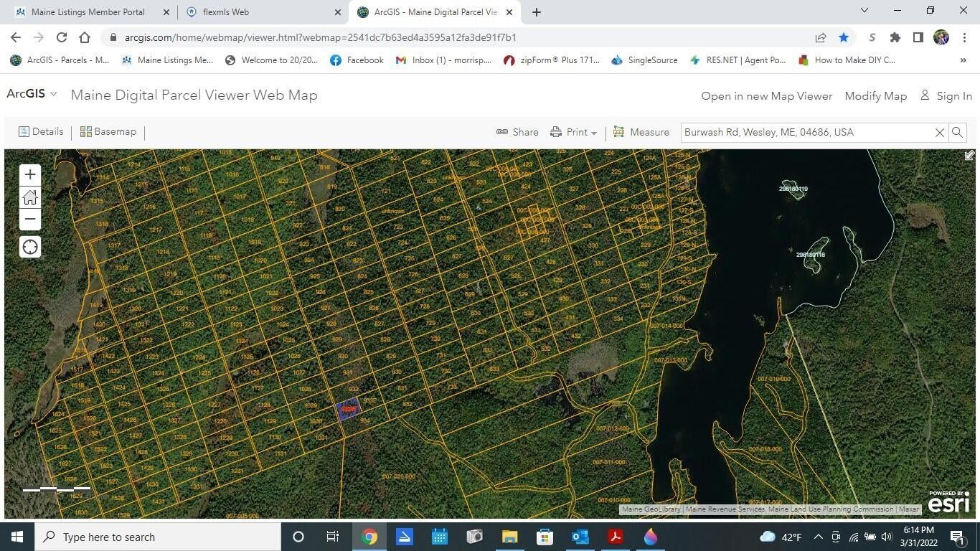The image size is (980, 551).
Task: Zoom in on the map
Action: pos(30,174)
